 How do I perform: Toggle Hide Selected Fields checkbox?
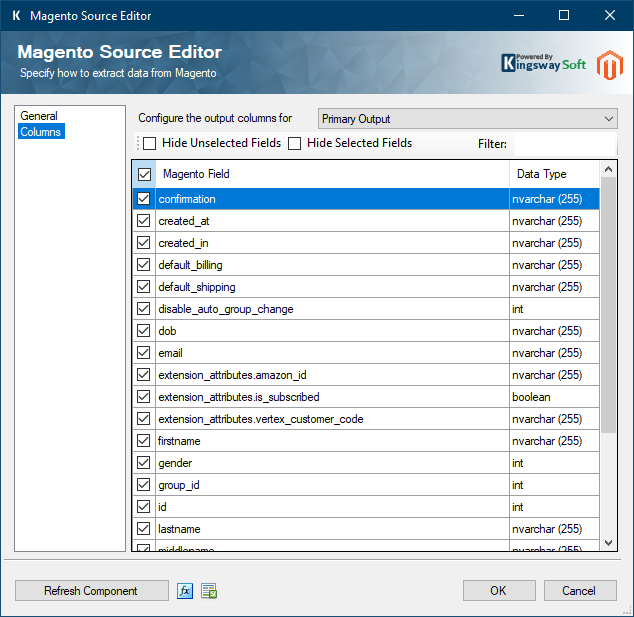coord(294,143)
